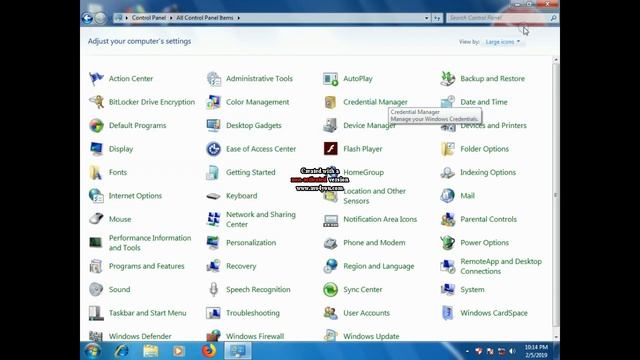Screen dimensions: 640x360
Task: Click Performance Information and Tools link
Action: click(x=150, y=242)
